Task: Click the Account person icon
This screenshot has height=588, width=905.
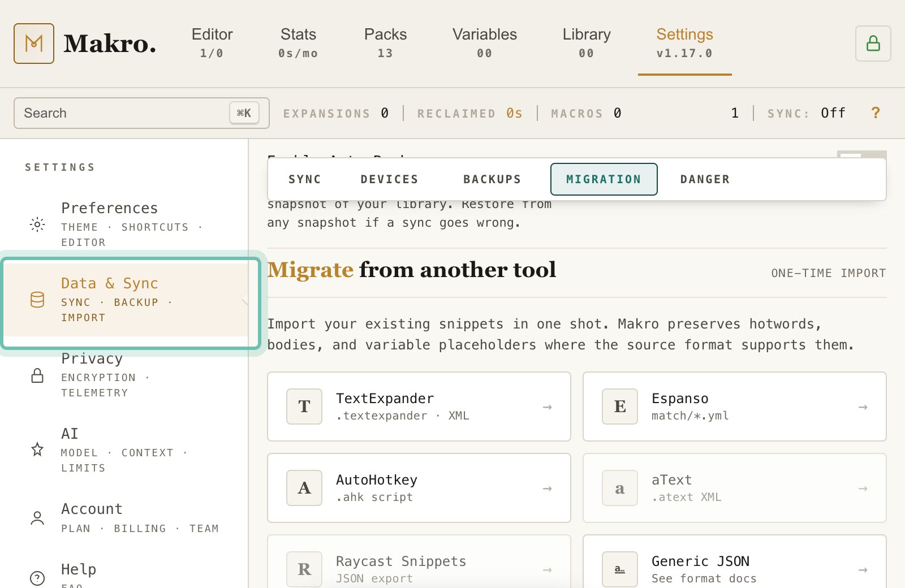Action: pos(37,518)
